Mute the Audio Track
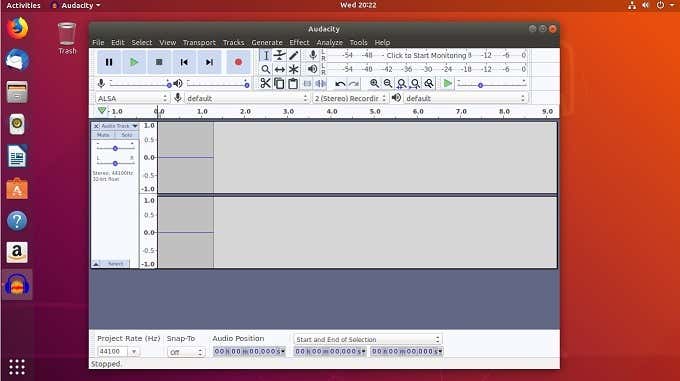The width and height of the screenshot is (680, 381). (103, 135)
